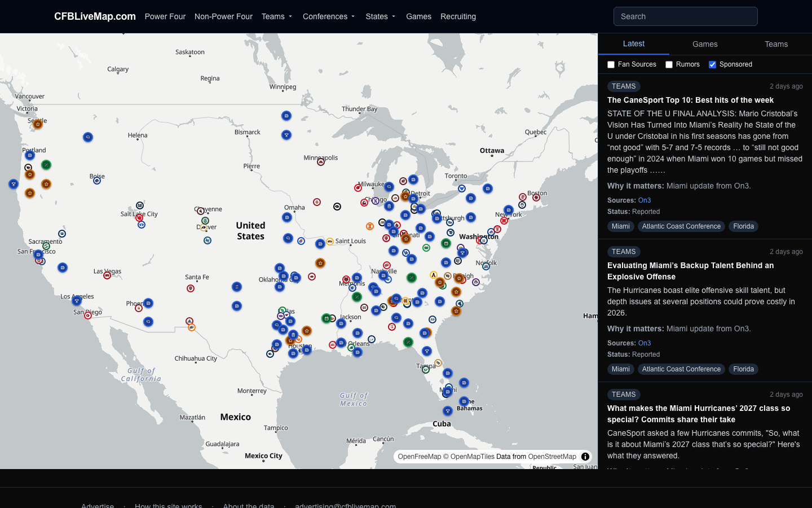Enable the Fan Sources checkbox
The image size is (812, 508).
pos(611,64)
